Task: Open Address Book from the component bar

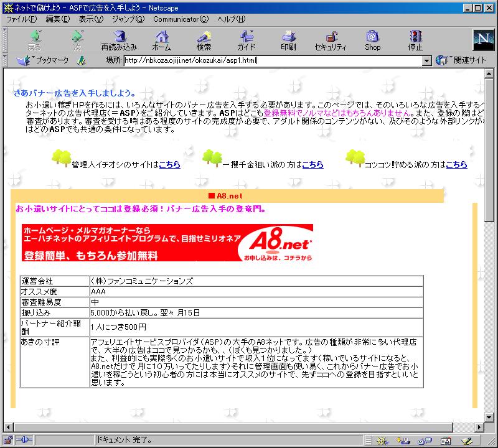Action: [x=446, y=441]
